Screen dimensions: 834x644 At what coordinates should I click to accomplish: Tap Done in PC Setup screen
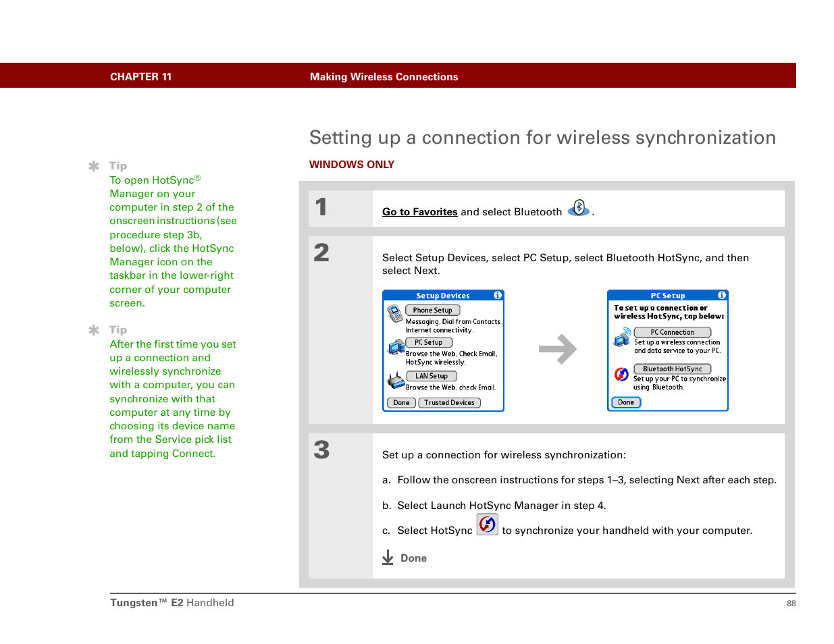point(626,402)
